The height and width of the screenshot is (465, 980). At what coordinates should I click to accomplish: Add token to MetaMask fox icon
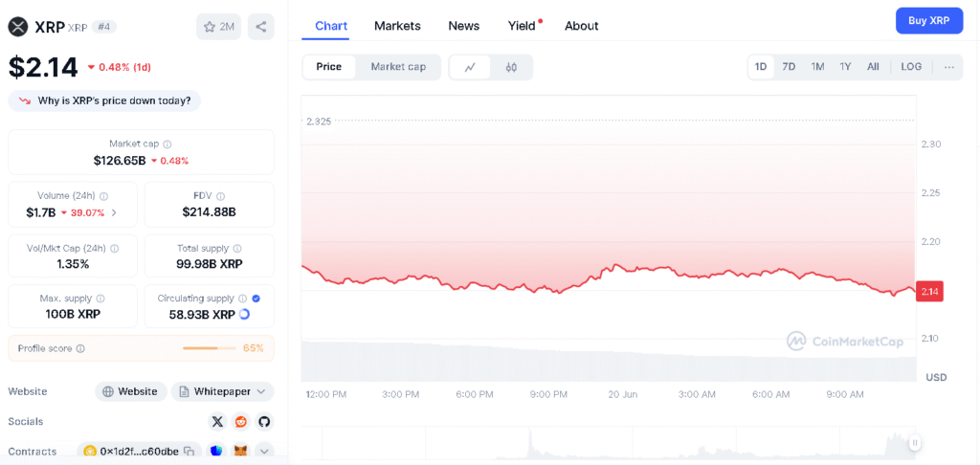(240, 452)
